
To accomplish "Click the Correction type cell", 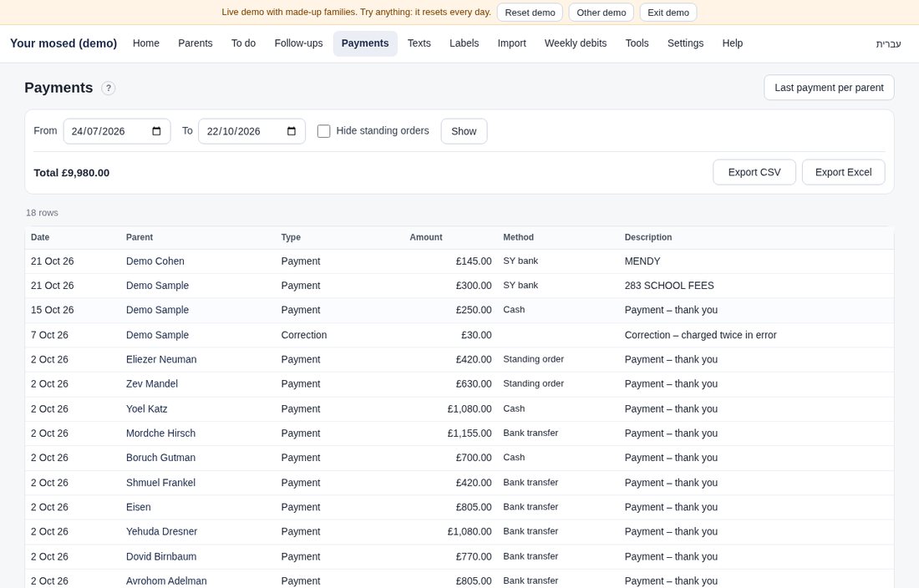I will [303, 335].
